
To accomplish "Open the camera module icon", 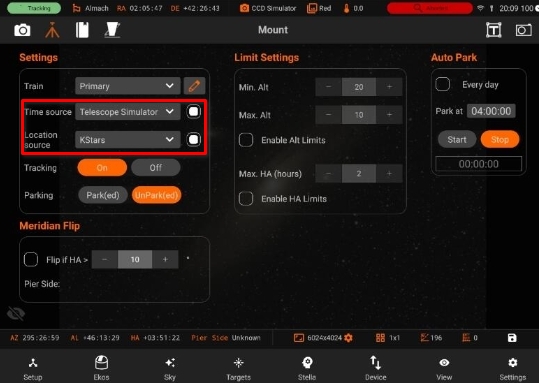I will click(x=22, y=30).
